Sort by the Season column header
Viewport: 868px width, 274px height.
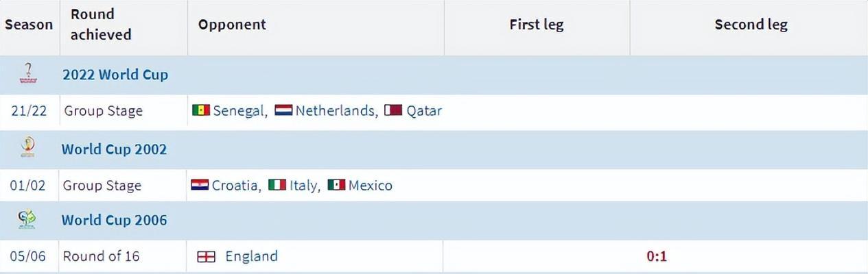[29, 25]
